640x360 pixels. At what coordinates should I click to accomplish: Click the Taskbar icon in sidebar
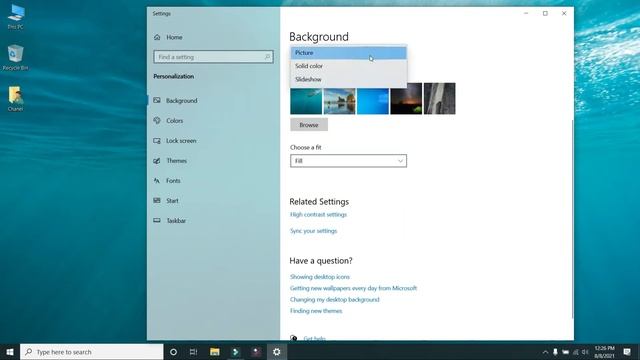(157, 220)
